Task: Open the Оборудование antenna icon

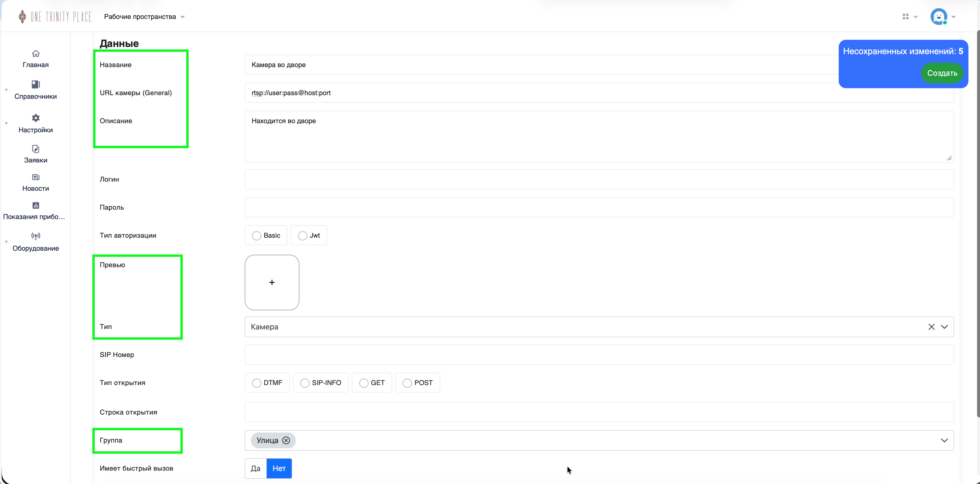Action: (36, 236)
